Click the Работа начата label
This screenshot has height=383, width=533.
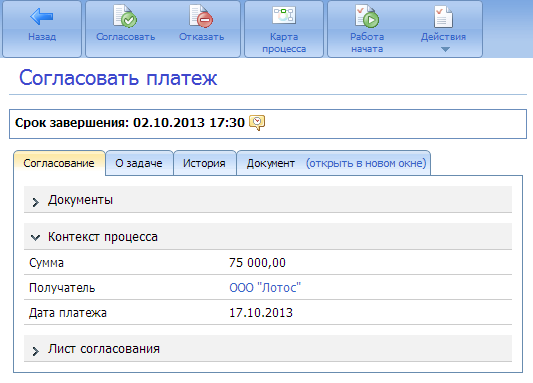pyautogui.click(x=367, y=43)
